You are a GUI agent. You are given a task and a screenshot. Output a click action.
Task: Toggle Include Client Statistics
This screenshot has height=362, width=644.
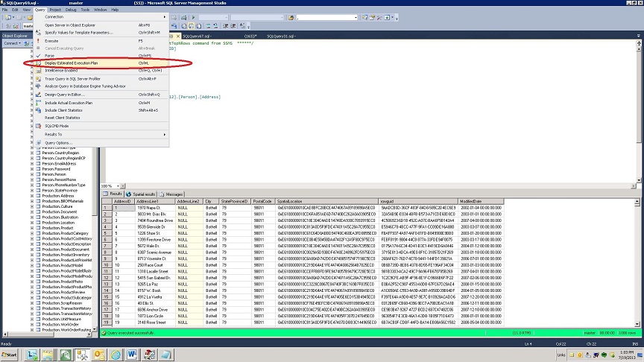click(101, 110)
